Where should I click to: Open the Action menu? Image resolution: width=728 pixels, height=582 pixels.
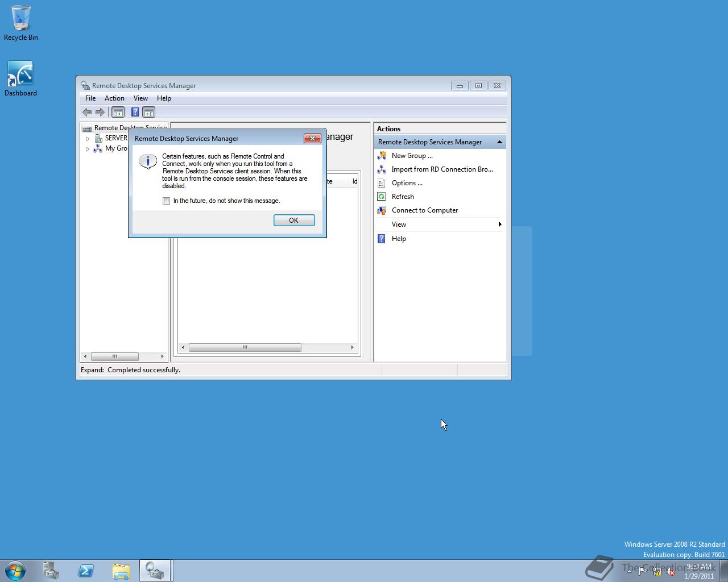pos(114,98)
